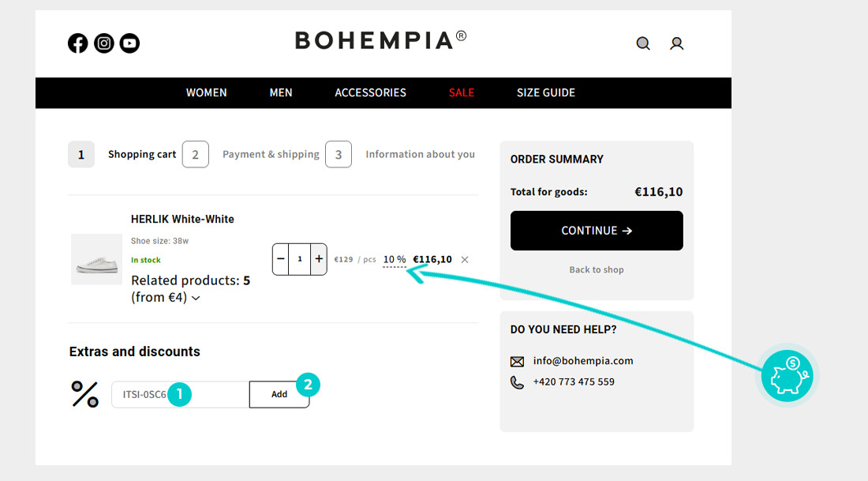Viewport: 868px width, 481px height.
Task: Decrease quantity with the minus button
Action: (281, 259)
